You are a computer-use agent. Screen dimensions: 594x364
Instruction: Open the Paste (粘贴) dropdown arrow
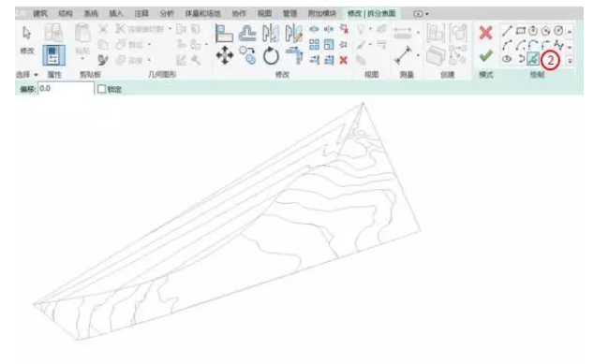82,58
